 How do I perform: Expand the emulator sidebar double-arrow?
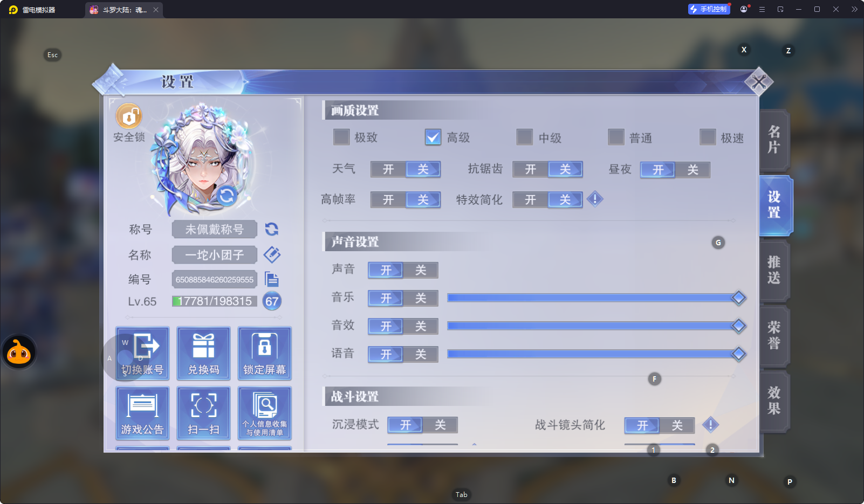pos(854,9)
